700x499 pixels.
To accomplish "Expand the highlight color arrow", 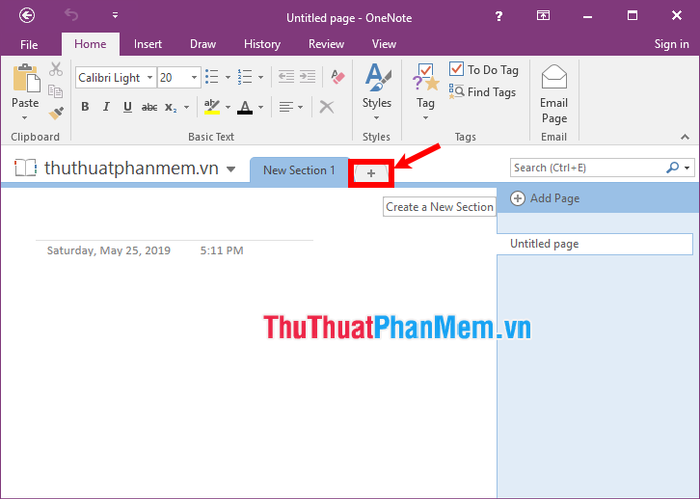I will [x=228, y=107].
